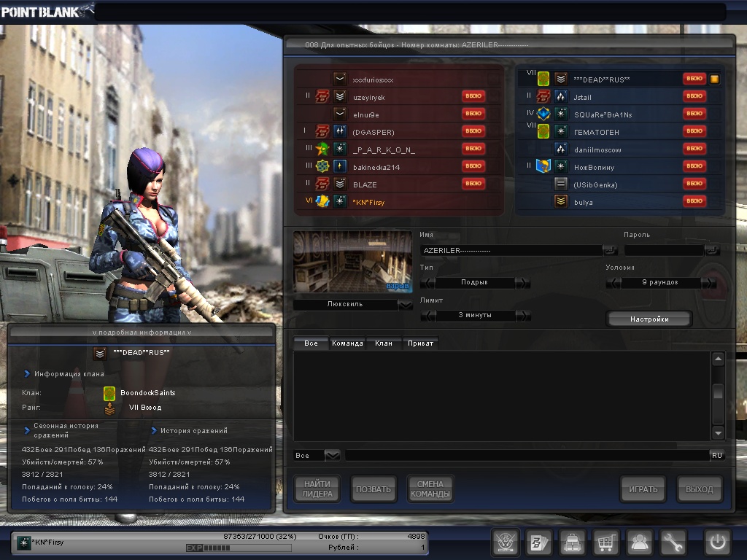This screenshot has width=747, height=560.
Task: Confirm password with enter button
Action: click(713, 251)
